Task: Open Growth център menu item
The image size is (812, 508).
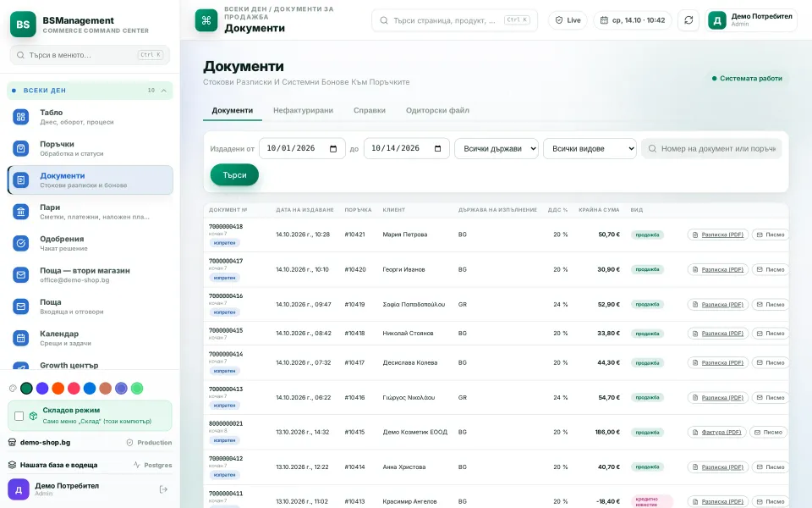Action: coord(90,366)
